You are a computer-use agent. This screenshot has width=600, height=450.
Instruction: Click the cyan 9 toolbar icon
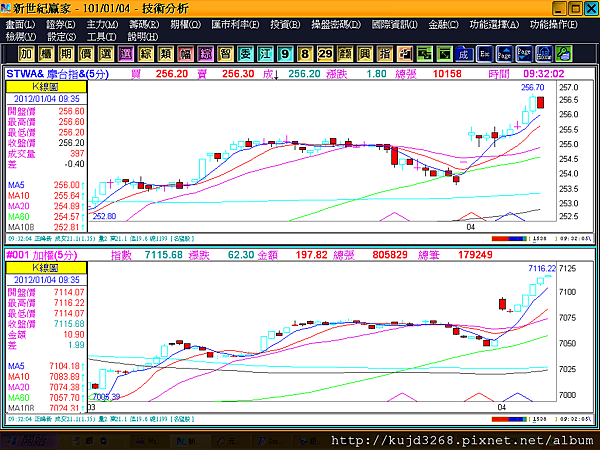(x=285, y=54)
